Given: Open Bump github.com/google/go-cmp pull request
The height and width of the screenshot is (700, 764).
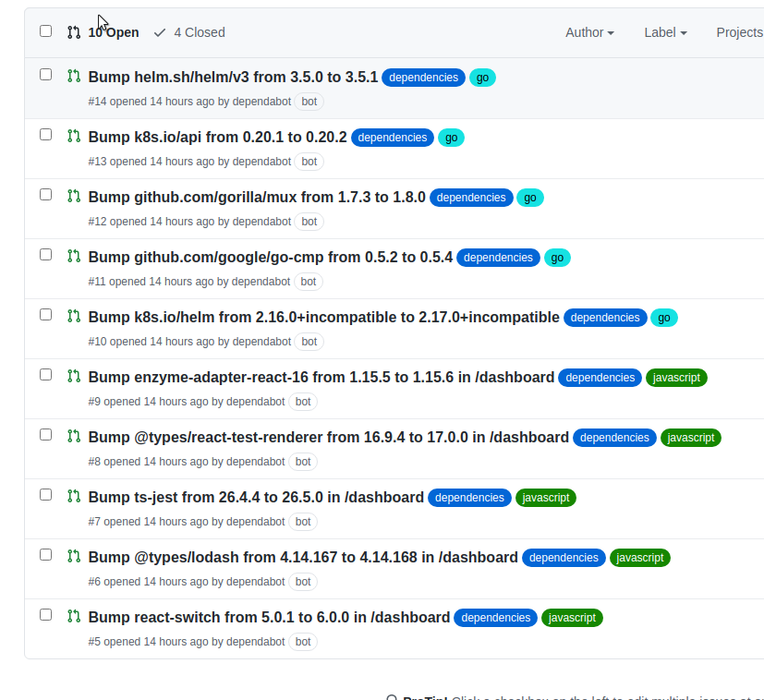Looking at the screenshot, I should (271, 258).
